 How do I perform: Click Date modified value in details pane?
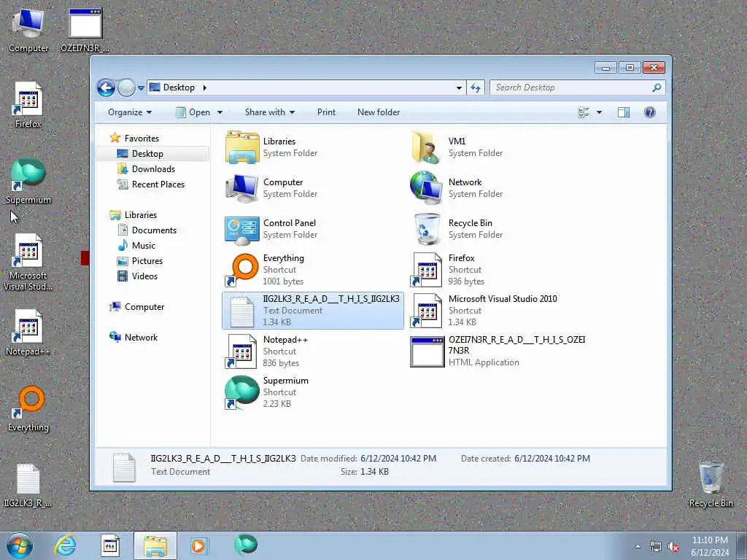398,459
